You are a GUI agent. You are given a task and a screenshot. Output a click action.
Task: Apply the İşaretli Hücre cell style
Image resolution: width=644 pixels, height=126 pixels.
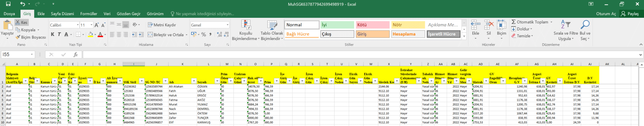[443, 34]
